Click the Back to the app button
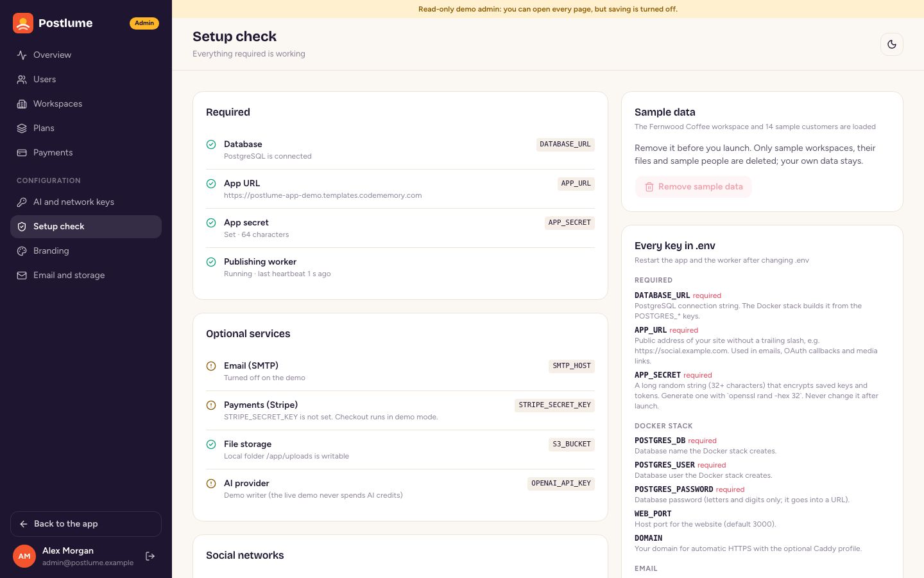The height and width of the screenshot is (578, 924). 86,524
